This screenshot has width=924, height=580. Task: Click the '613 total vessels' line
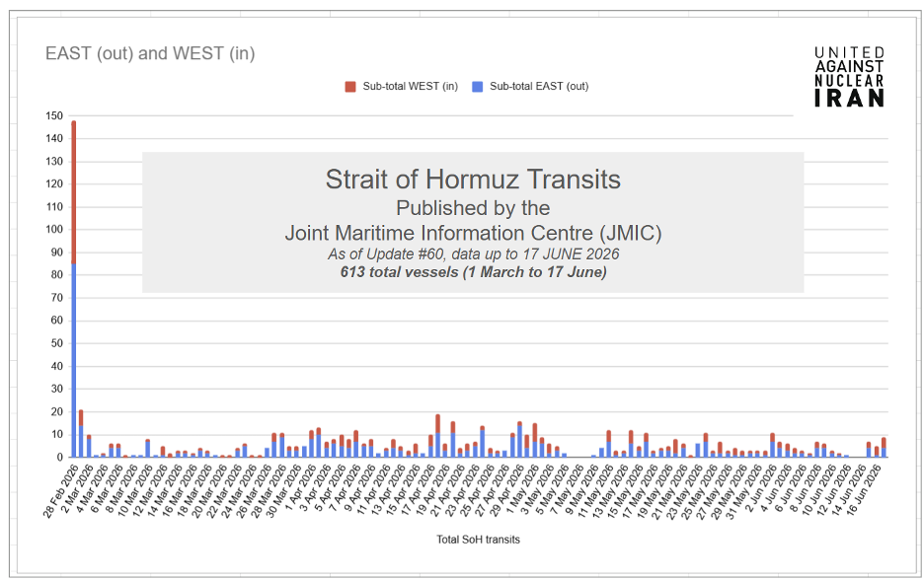(473, 272)
